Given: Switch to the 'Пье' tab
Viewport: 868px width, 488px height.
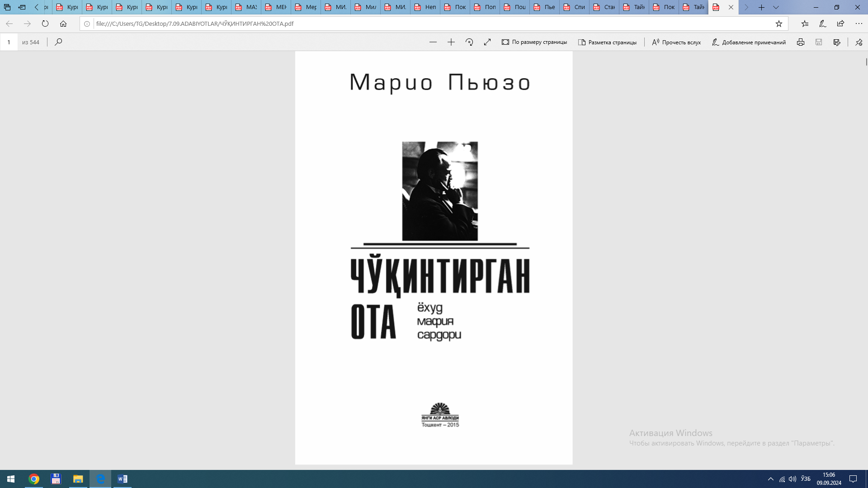Looking at the screenshot, I should tap(545, 7).
